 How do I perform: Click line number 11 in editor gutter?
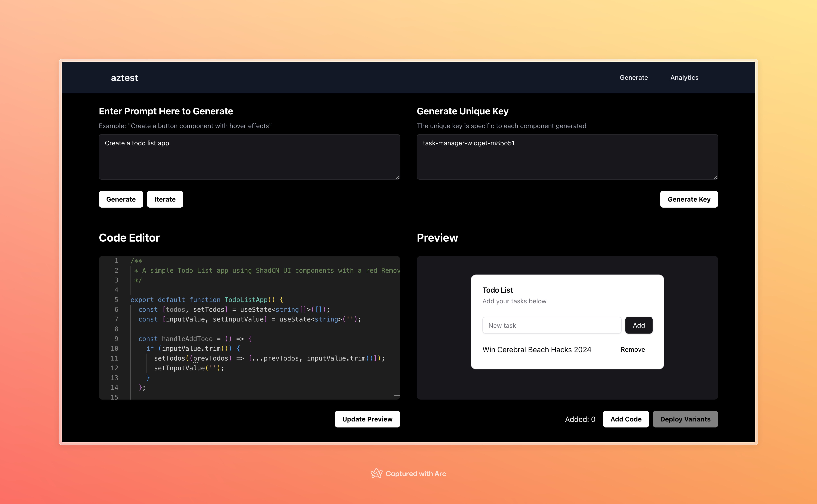[114, 358]
